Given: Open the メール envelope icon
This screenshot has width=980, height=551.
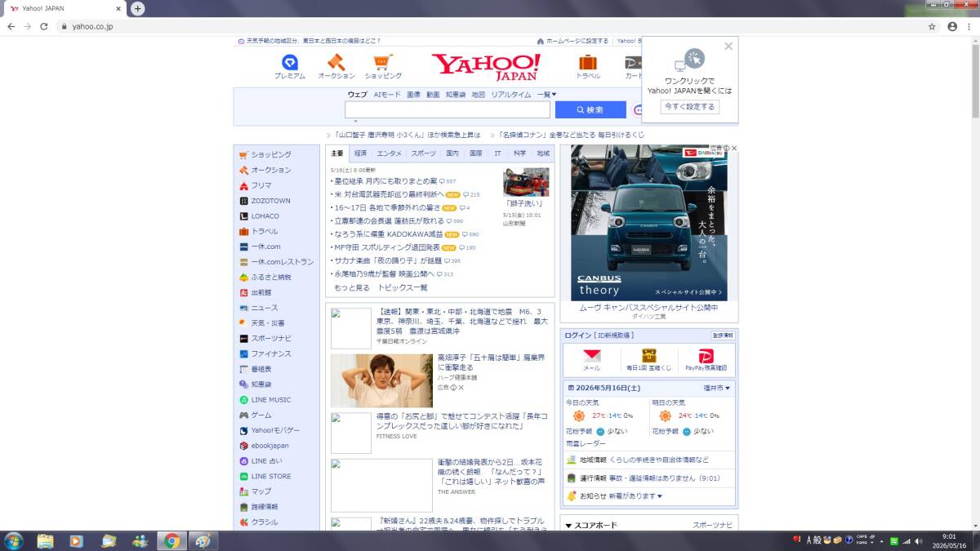Looking at the screenshot, I should [x=592, y=356].
